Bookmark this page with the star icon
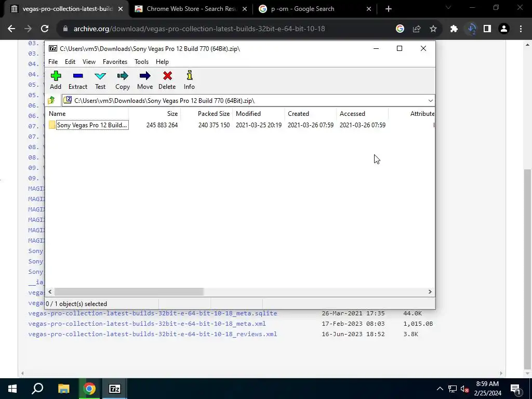Screen dimensions: 532x399 (433, 29)
